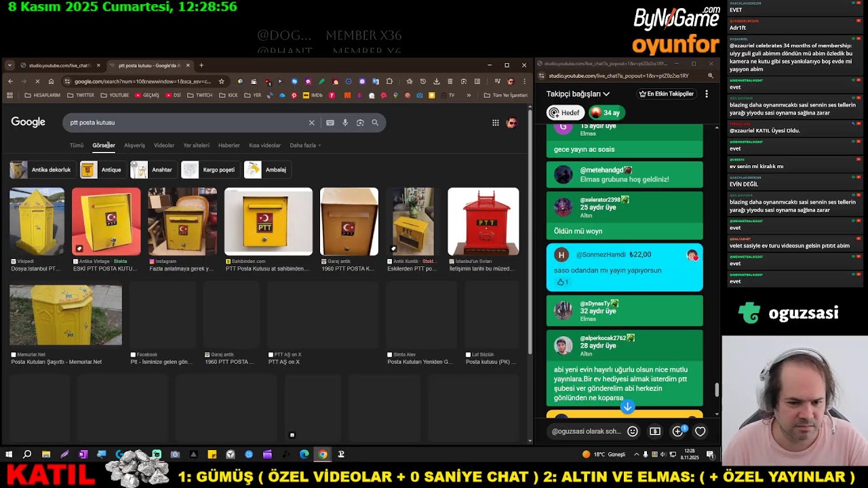Open the Haberler tab
868x488 pixels.
[x=229, y=145]
